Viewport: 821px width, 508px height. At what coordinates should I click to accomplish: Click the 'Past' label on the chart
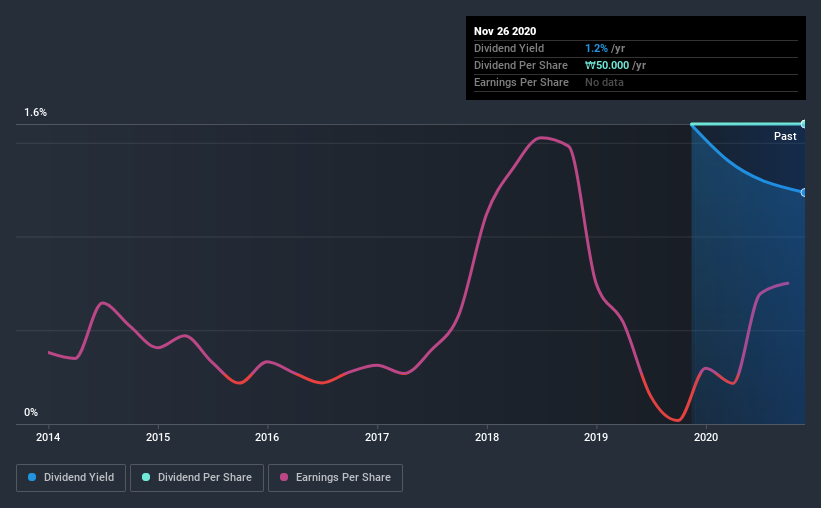tap(785, 136)
